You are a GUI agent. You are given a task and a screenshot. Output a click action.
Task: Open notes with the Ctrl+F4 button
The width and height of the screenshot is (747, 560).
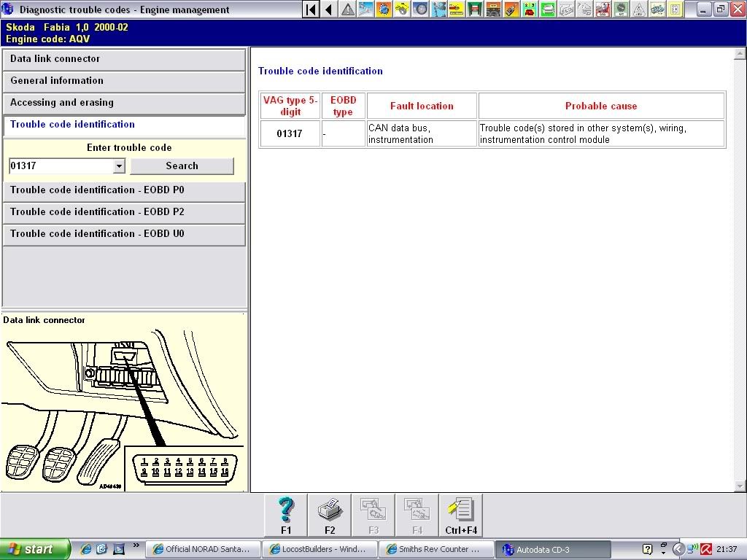pyautogui.click(x=461, y=515)
